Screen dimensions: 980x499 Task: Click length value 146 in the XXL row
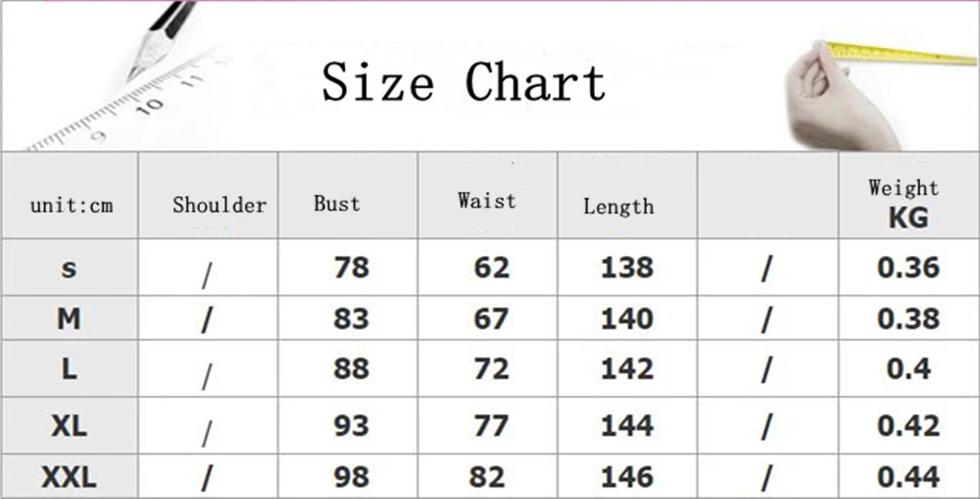click(627, 477)
